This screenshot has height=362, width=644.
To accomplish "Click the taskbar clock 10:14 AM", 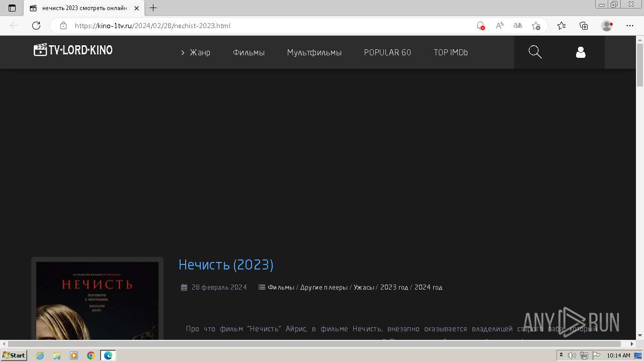I will coord(618,355).
